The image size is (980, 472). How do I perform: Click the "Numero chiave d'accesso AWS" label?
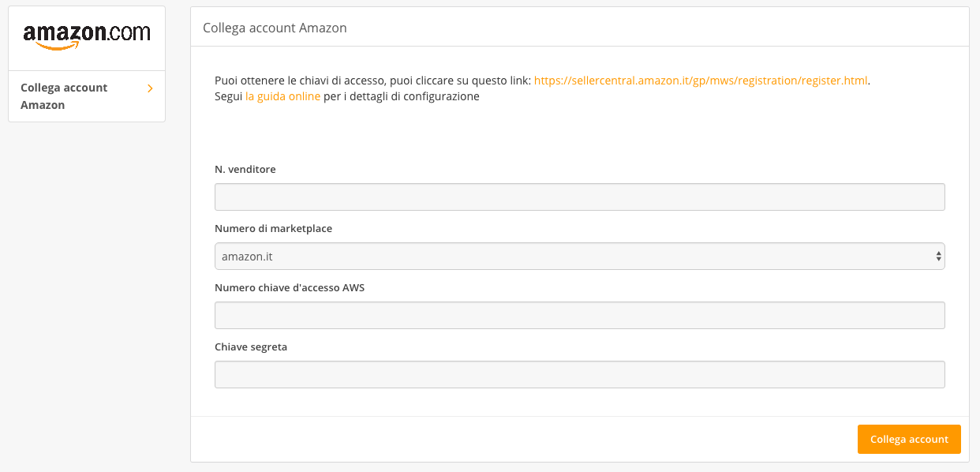click(290, 287)
